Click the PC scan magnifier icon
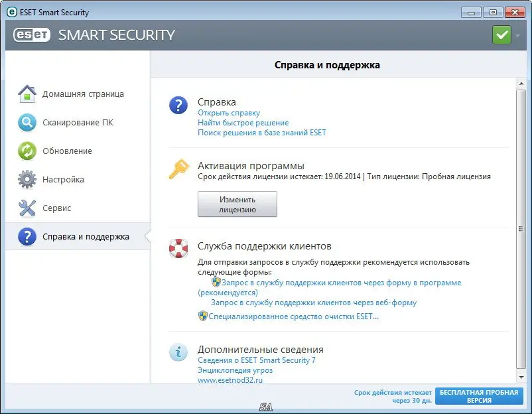 click(x=27, y=123)
